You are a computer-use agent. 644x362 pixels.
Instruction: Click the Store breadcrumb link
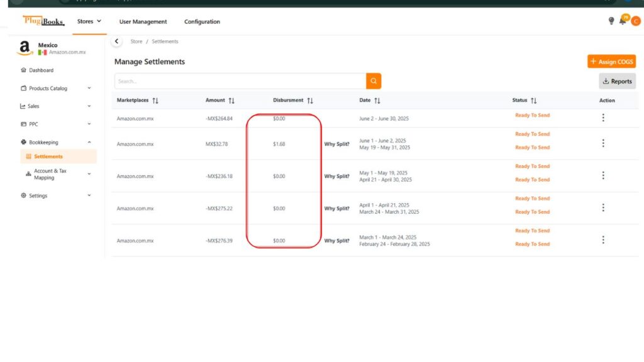pos(136,41)
